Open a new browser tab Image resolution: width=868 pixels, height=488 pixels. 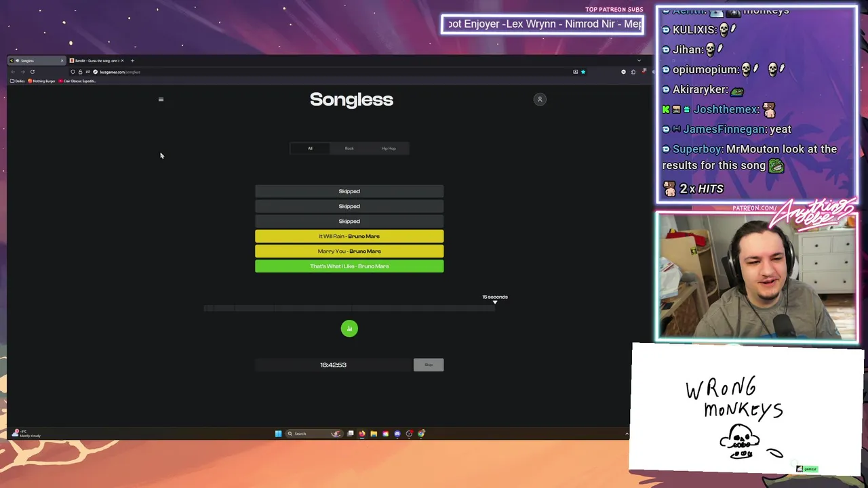(x=132, y=60)
